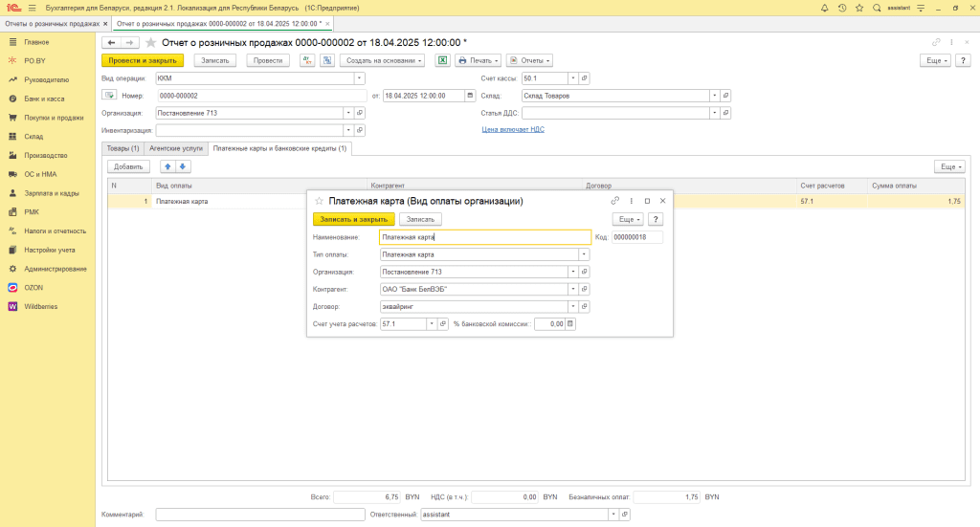Click into the Наименование field
The image size is (980, 527).
coord(485,237)
